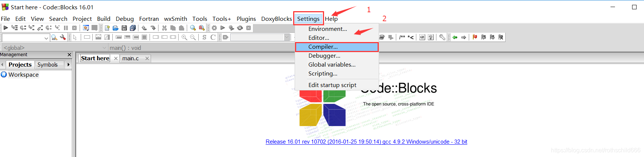Click the Find magnifier icon
Image resolution: width=644 pixels, height=157 pixels.
tap(193, 28)
